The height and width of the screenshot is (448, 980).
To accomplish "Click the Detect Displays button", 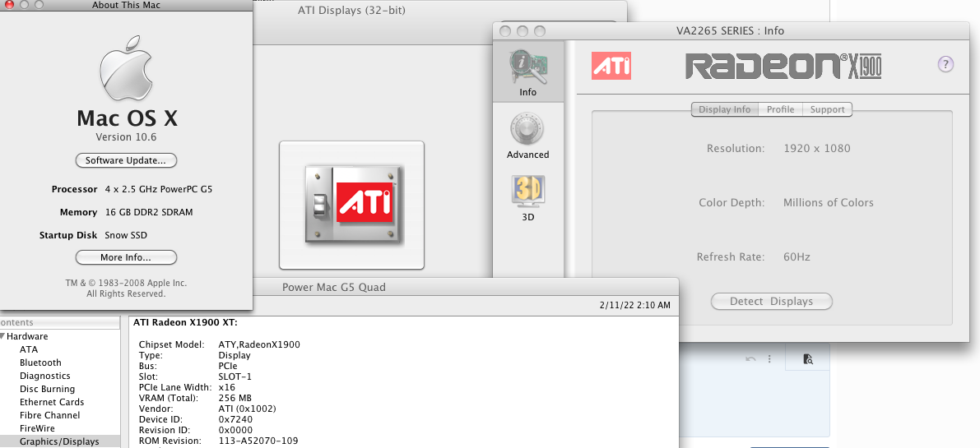I will tap(772, 302).
